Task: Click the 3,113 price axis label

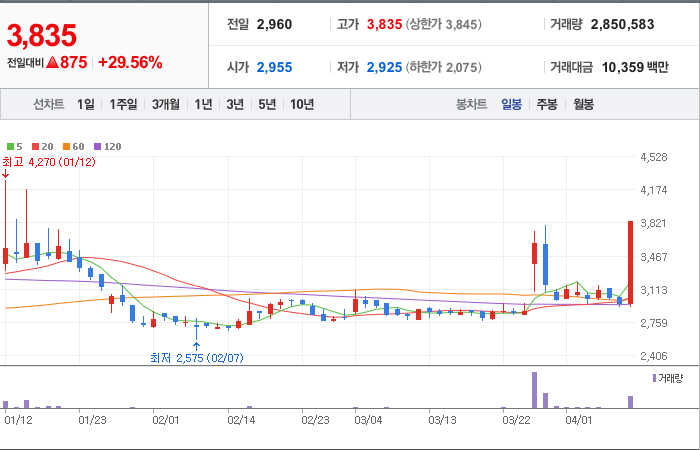Action: [654, 290]
